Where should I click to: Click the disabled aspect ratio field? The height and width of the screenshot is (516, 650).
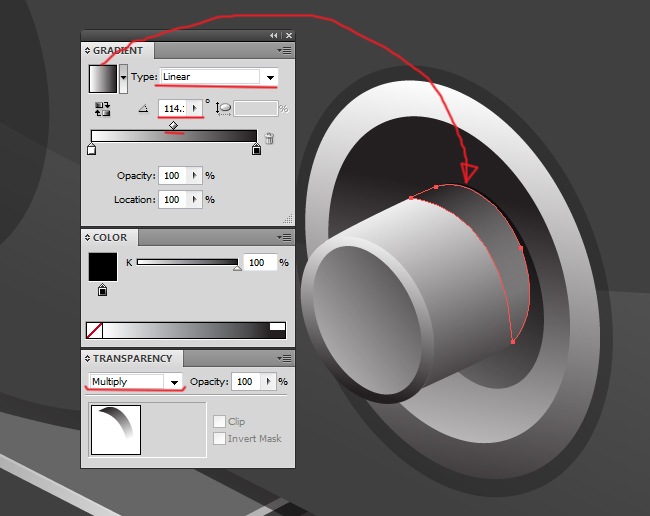(x=255, y=109)
